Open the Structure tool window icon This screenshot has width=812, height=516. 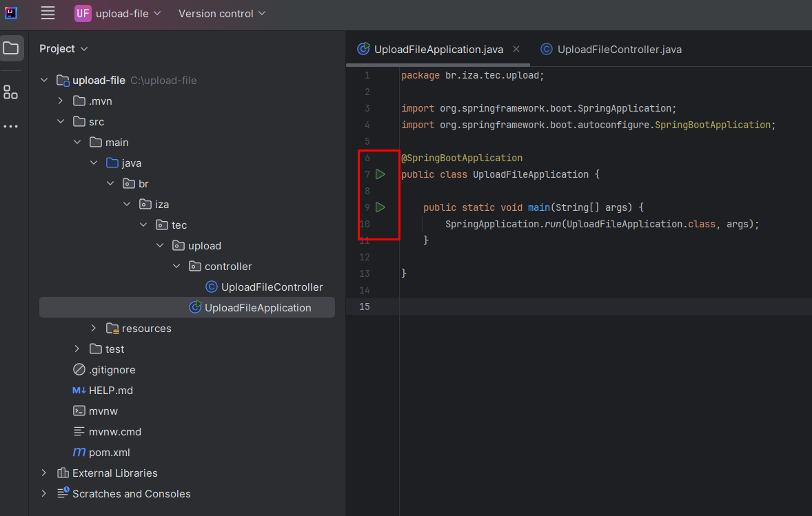(10, 92)
